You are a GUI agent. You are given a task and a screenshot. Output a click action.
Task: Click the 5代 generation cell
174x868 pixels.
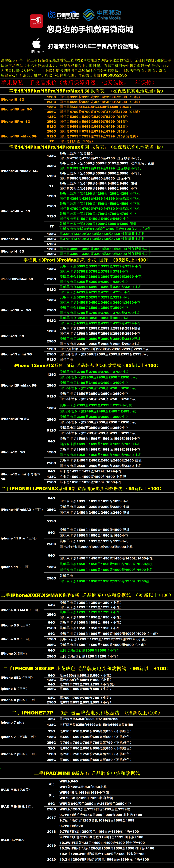tap(52, 795)
